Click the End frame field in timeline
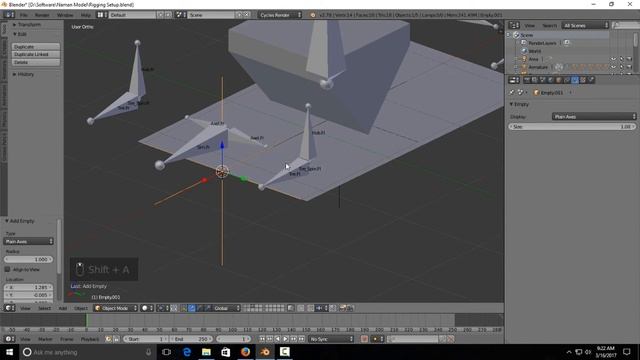Image resolution: width=640 pixels, height=360 pixels. point(192,339)
